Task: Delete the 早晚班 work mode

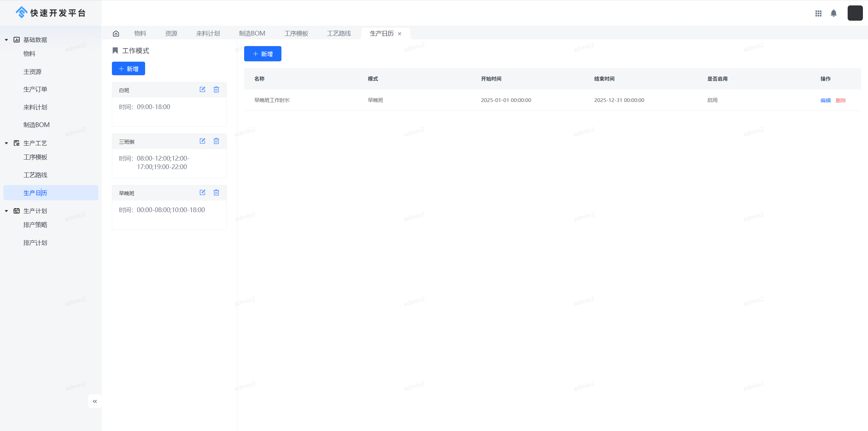Action: coord(216,192)
